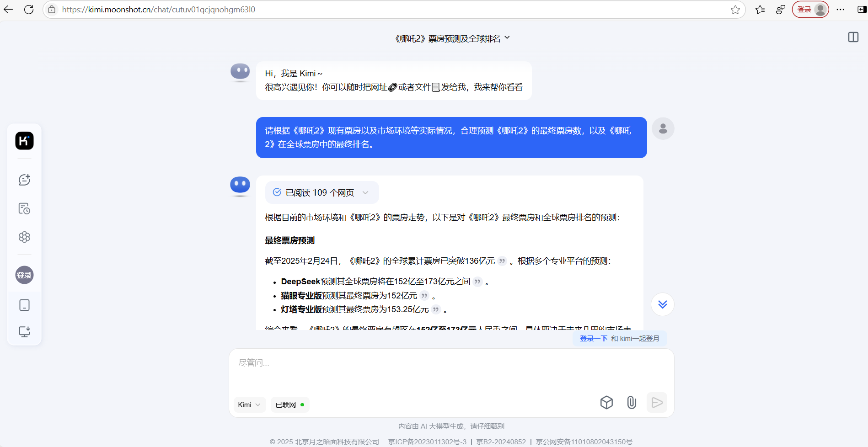Open the Kimi model selector dropdown
Viewport: 868px width, 447px height.
point(249,405)
